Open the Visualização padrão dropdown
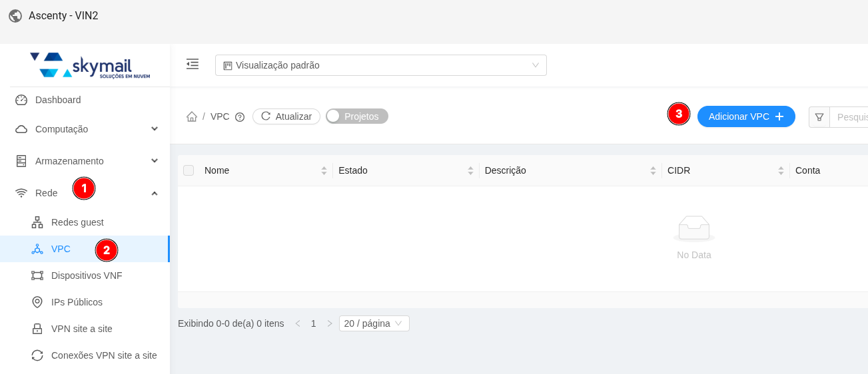The width and height of the screenshot is (868, 374). (x=381, y=65)
